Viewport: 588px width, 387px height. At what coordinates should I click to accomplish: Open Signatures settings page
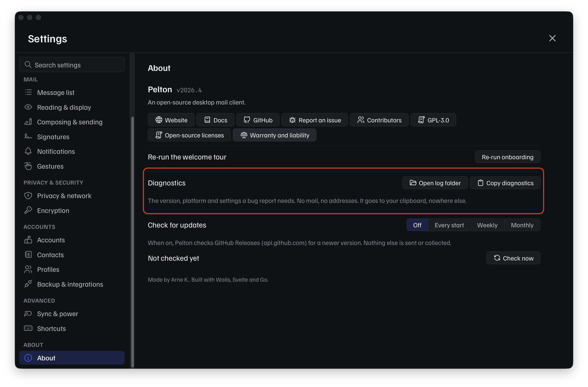tap(72, 137)
